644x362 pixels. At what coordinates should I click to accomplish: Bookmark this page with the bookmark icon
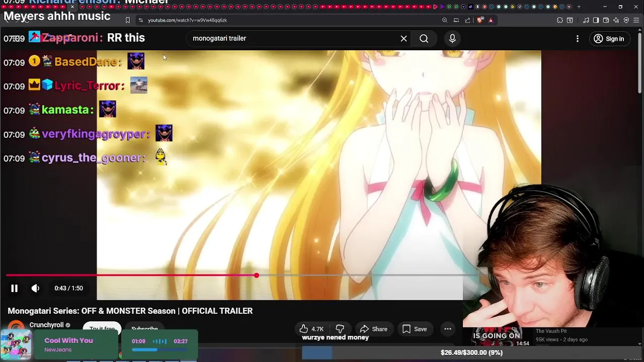(x=128, y=20)
